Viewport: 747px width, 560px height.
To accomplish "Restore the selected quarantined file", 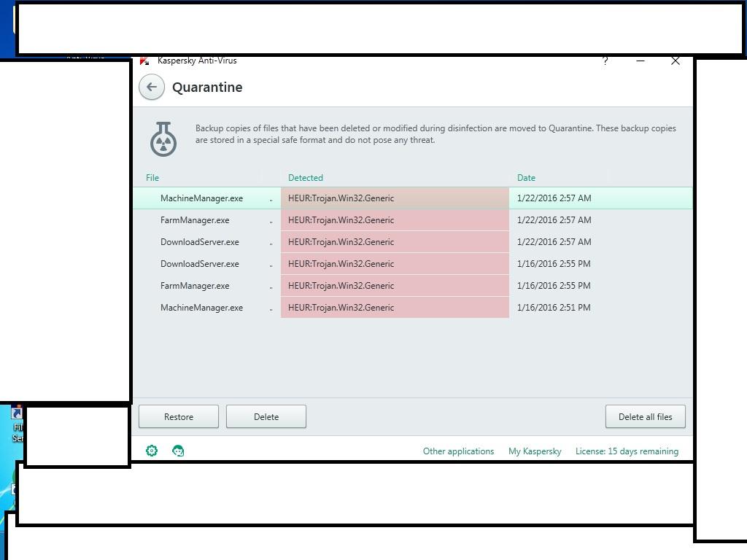I will point(179,416).
